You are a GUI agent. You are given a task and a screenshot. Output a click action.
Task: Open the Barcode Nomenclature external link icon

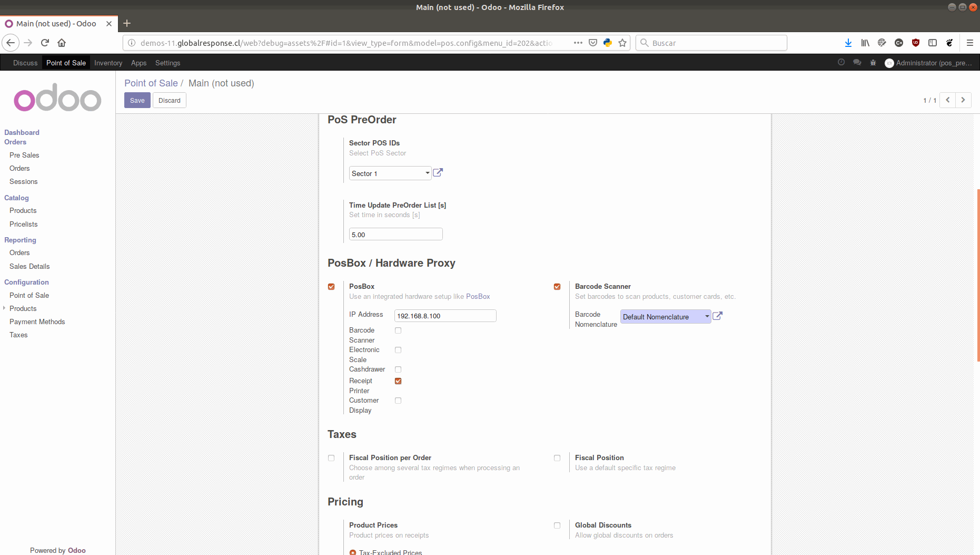[x=717, y=316]
